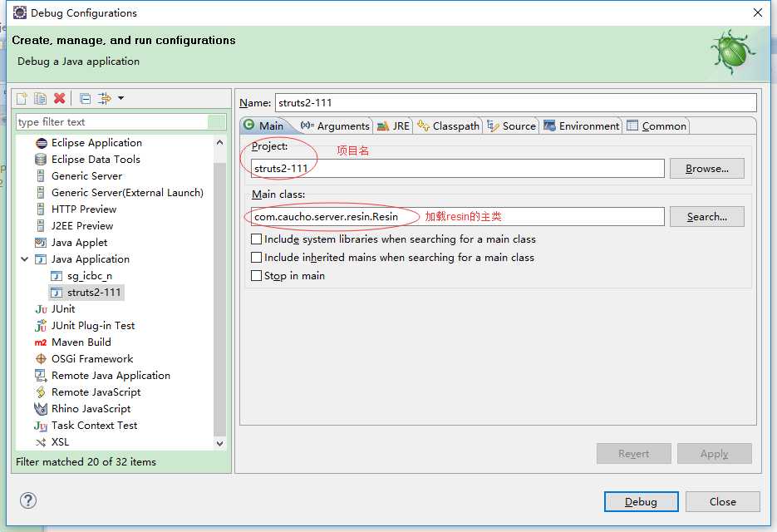777x532 pixels.
Task: Open the JRE tab
Action: point(393,126)
